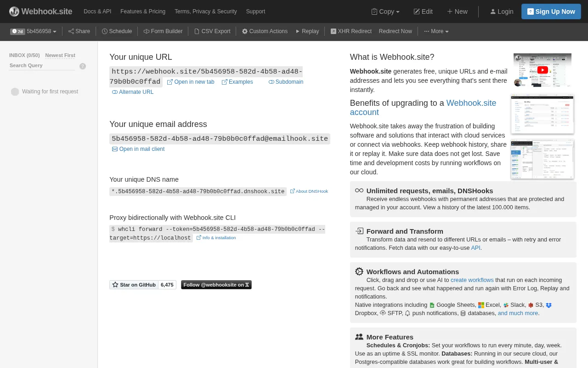
Task: Click the Share toolbar item
Action: tap(79, 31)
